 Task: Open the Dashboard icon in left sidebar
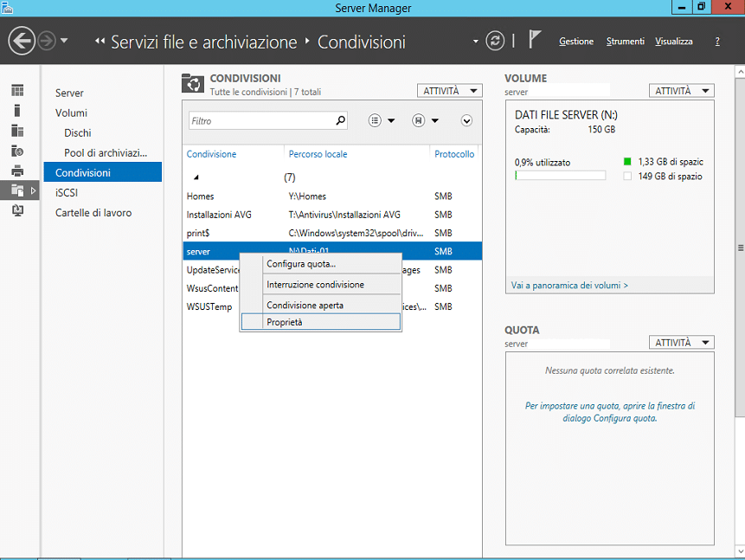[17, 90]
